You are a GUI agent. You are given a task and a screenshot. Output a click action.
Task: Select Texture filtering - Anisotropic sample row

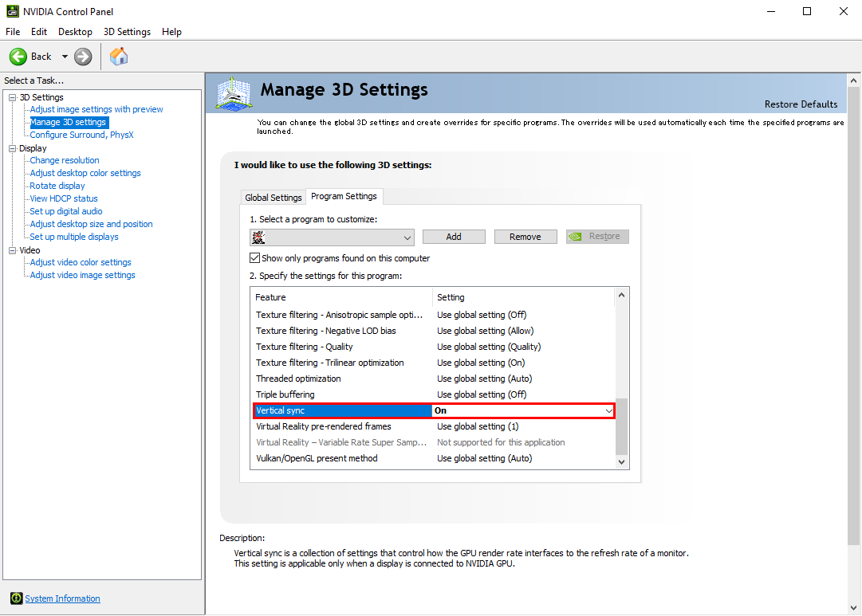(x=434, y=315)
